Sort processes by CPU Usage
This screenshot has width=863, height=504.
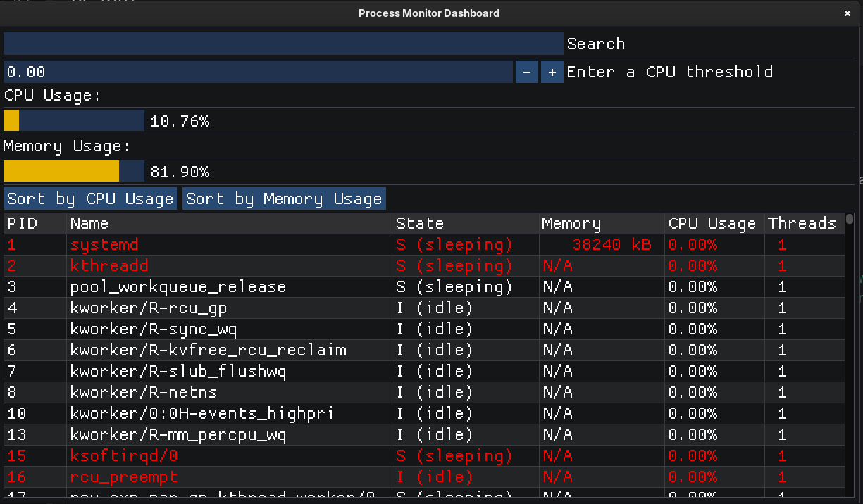pos(89,198)
